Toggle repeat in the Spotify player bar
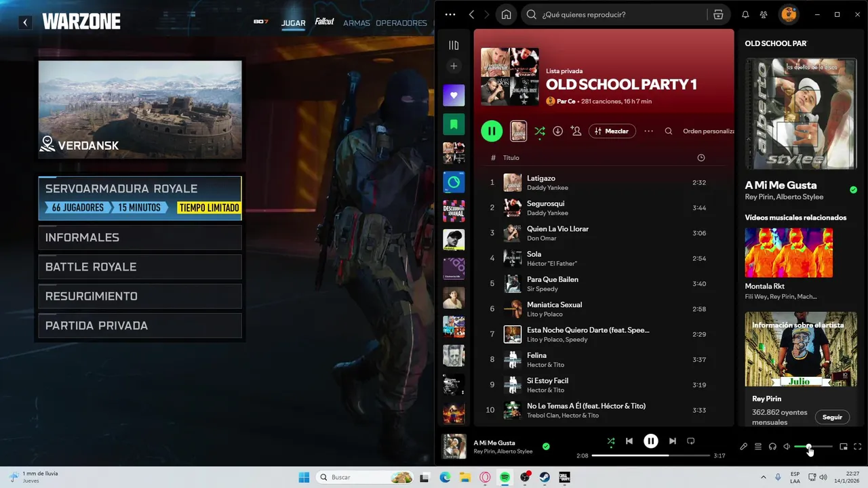The height and width of the screenshot is (488, 868). tap(690, 441)
